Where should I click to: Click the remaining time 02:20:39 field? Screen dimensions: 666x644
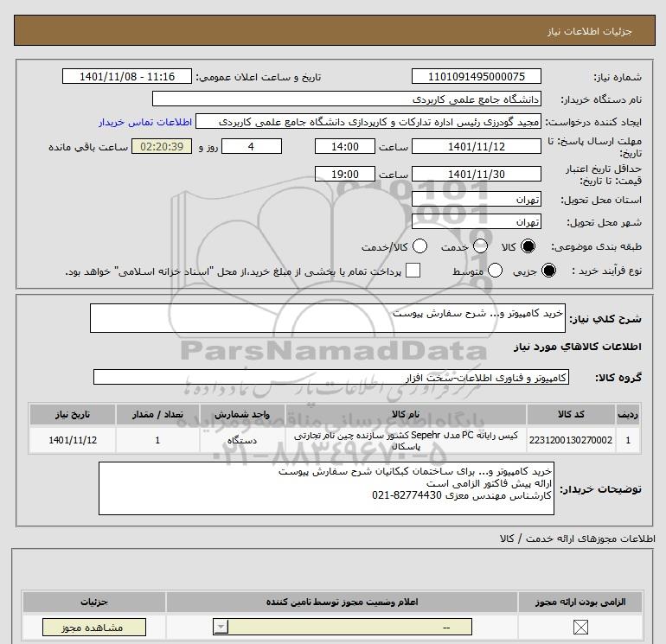(162, 146)
